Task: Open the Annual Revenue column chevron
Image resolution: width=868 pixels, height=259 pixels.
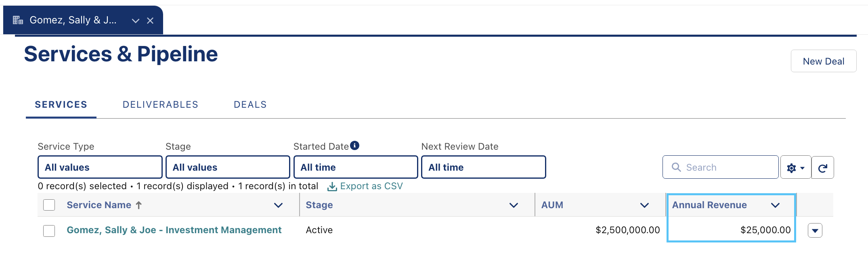Action: point(775,205)
